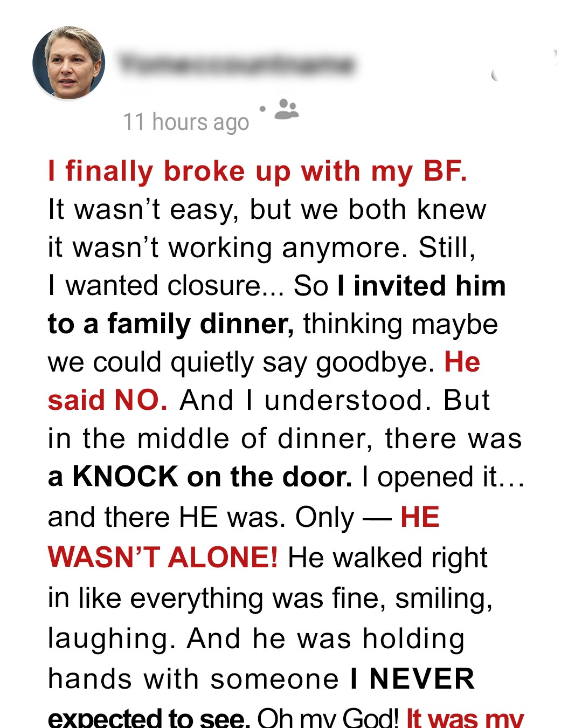Click the line 'It wasn't easy'

coord(267,209)
